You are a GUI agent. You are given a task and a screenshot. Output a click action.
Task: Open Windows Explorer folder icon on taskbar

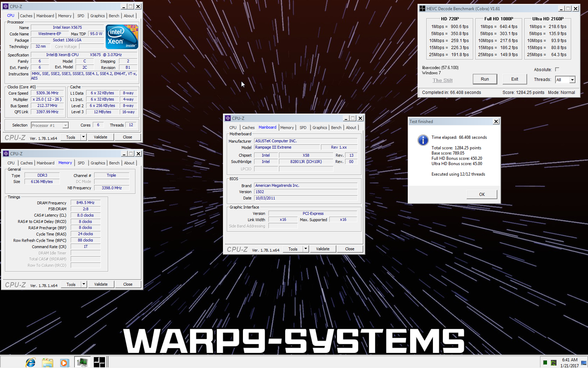(x=47, y=362)
